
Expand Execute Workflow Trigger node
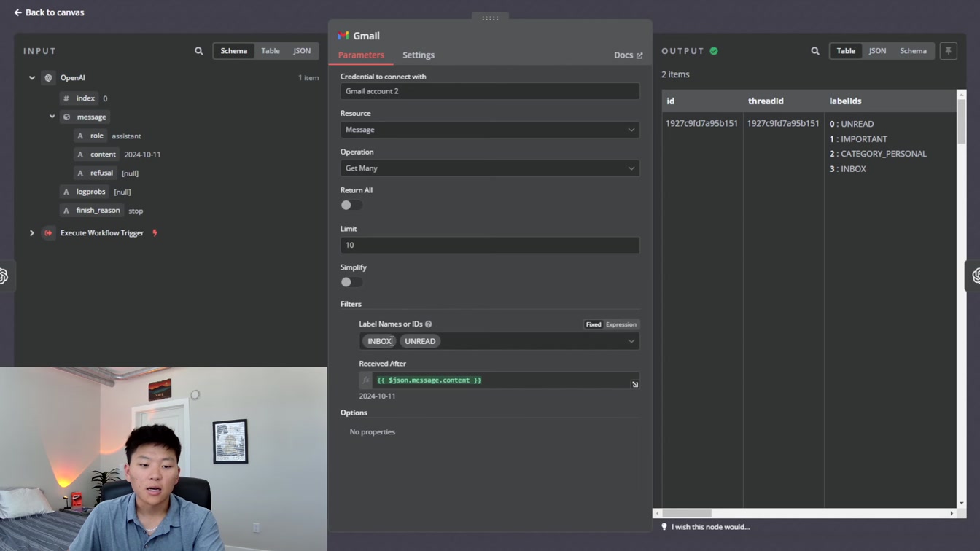(32, 233)
